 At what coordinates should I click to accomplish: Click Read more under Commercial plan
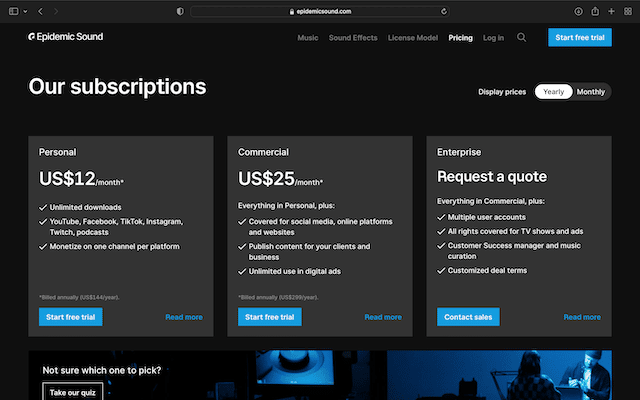click(x=383, y=317)
